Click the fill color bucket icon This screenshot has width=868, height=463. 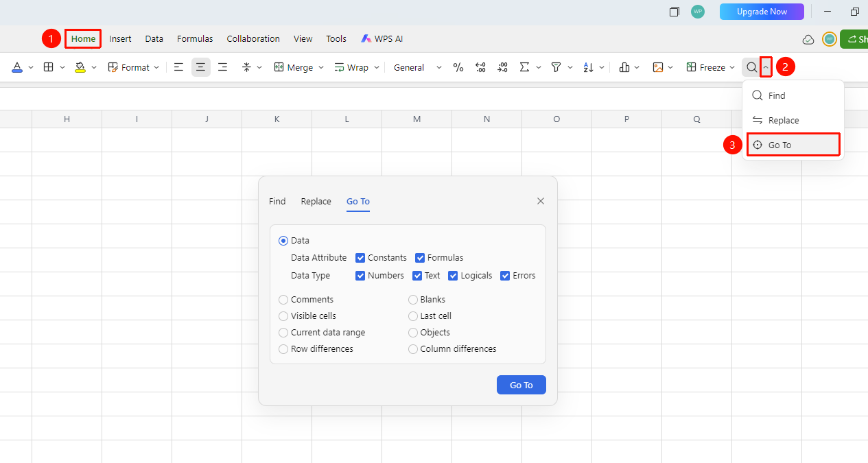[x=80, y=67]
